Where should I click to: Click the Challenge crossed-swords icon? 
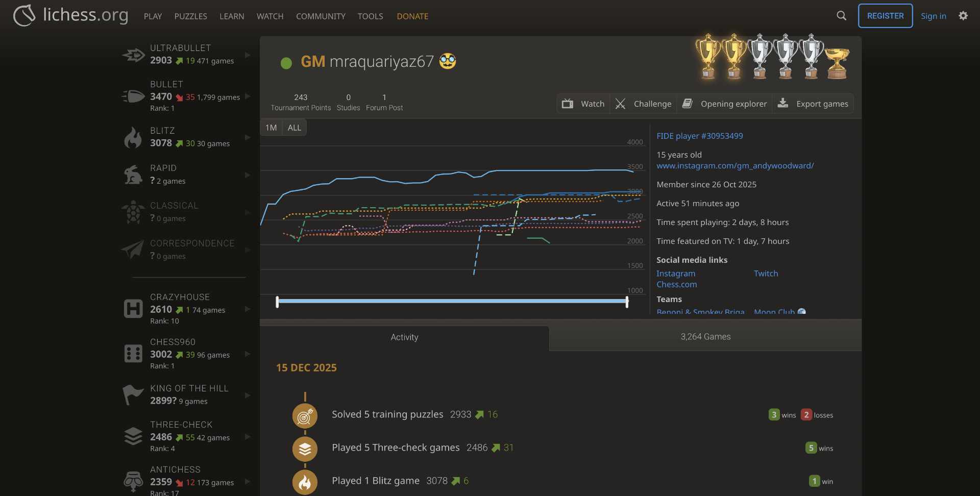tap(620, 104)
